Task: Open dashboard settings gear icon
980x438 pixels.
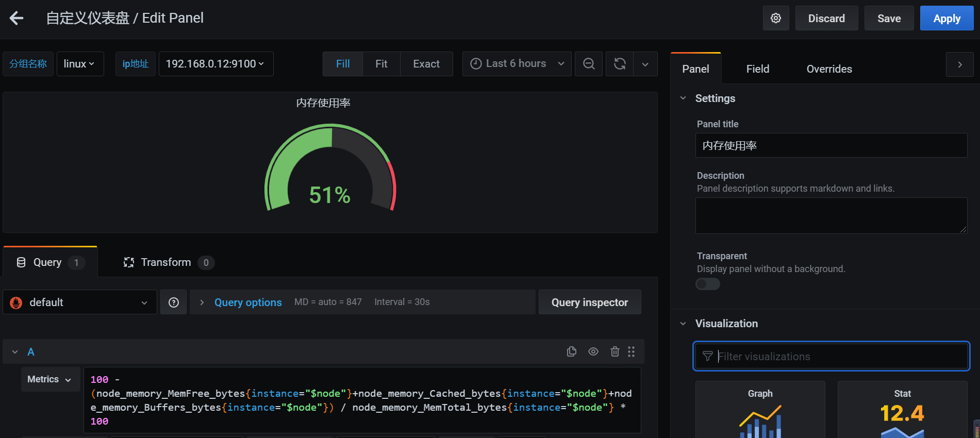Action: click(x=776, y=19)
